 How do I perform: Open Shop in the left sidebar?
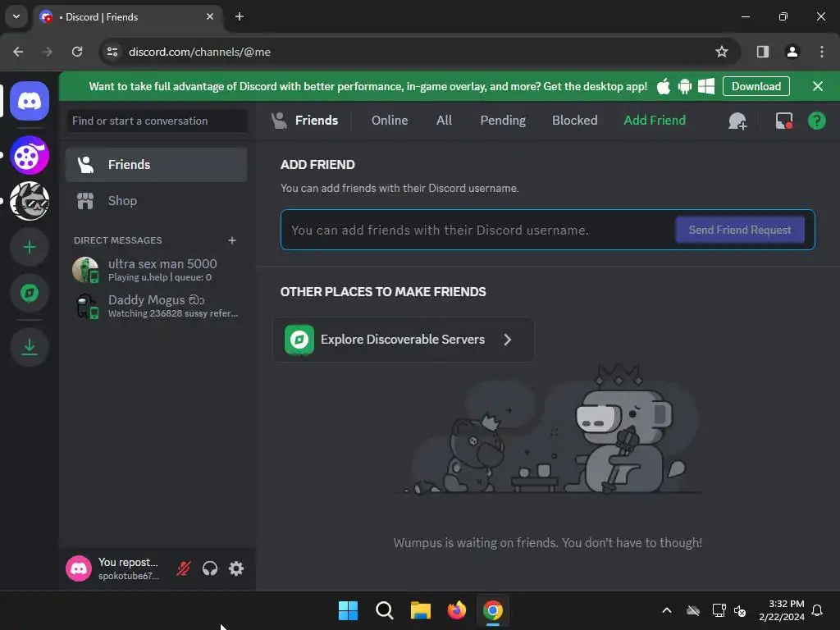coord(156,201)
